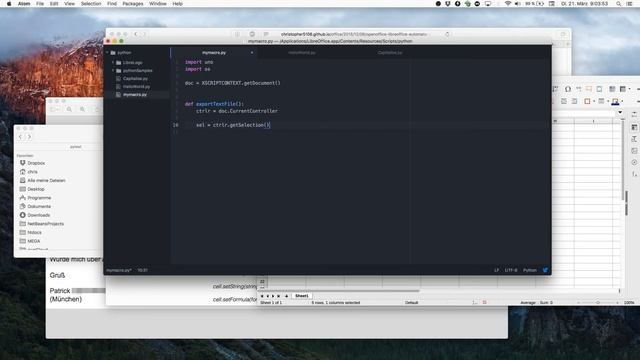Click the UTF-8 encoding status item
This screenshot has height=360, width=640.
pos(511,270)
